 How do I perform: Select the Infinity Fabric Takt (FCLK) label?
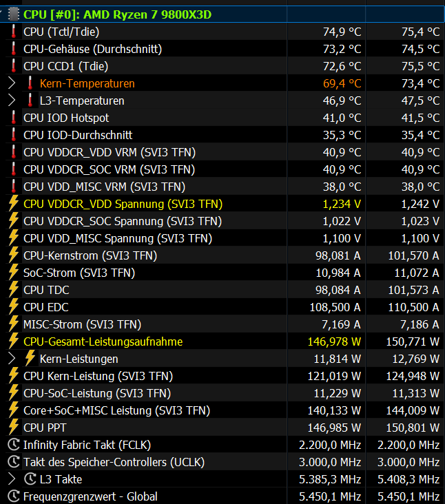87,445
